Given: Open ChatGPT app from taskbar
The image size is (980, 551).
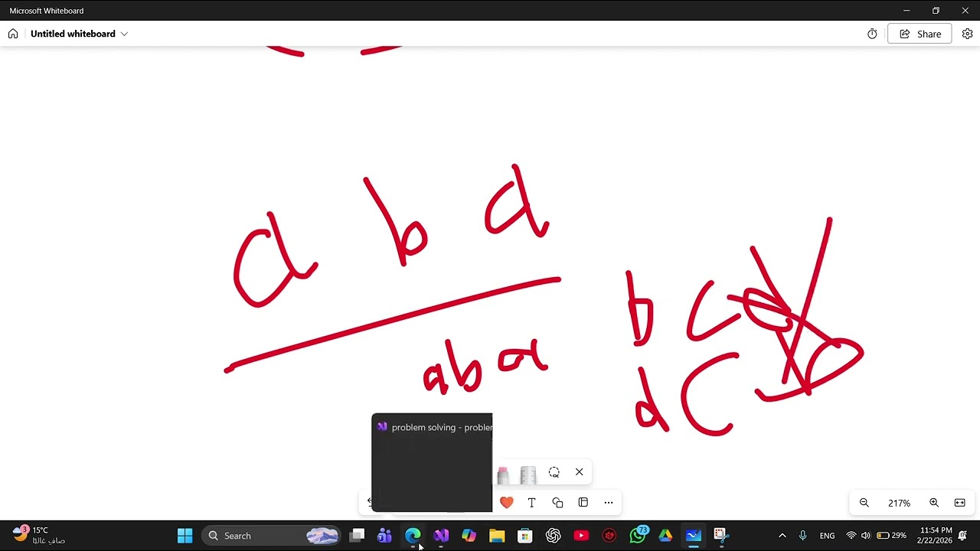Looking at the screenshot, I should tap(553, 536).
